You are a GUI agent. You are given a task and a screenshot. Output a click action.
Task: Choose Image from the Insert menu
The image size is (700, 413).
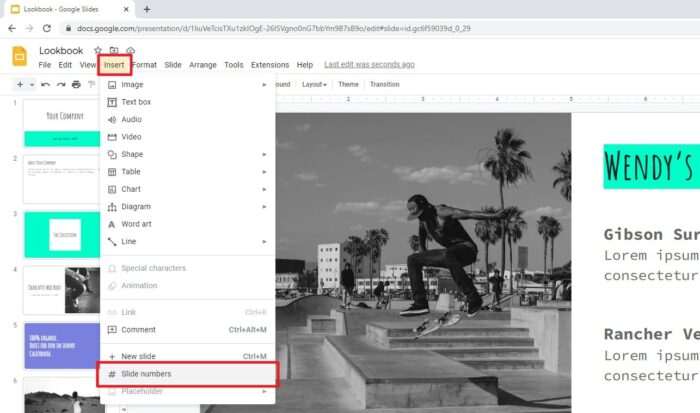(x=187, y=84)
